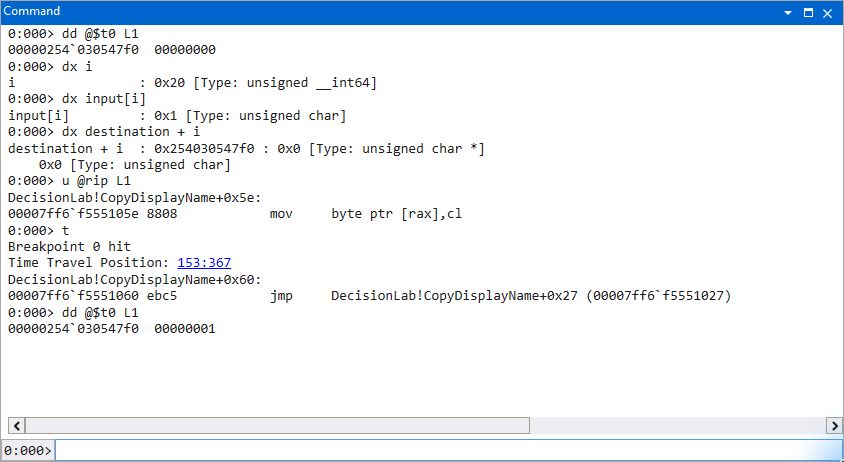Click the horizontal scrollbar right arrow
This screenshot has height=462, width=844.
point(834,425)
